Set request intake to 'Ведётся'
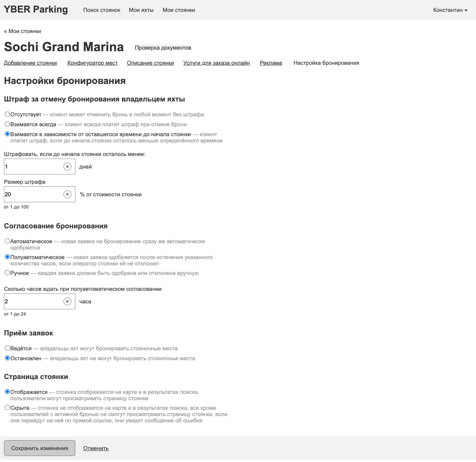This screenshot has height=462, width=476. 7,348
